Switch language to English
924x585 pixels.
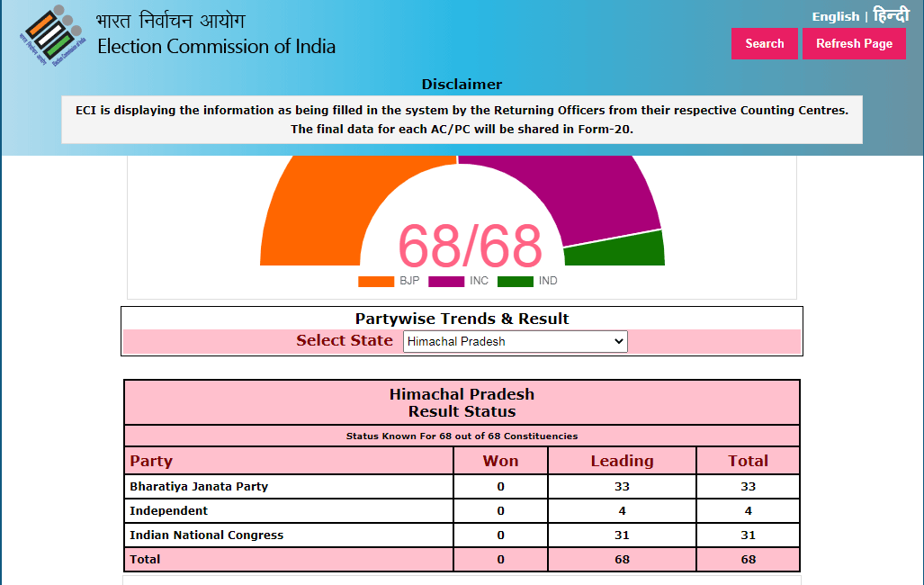click(x=836, y=16)
